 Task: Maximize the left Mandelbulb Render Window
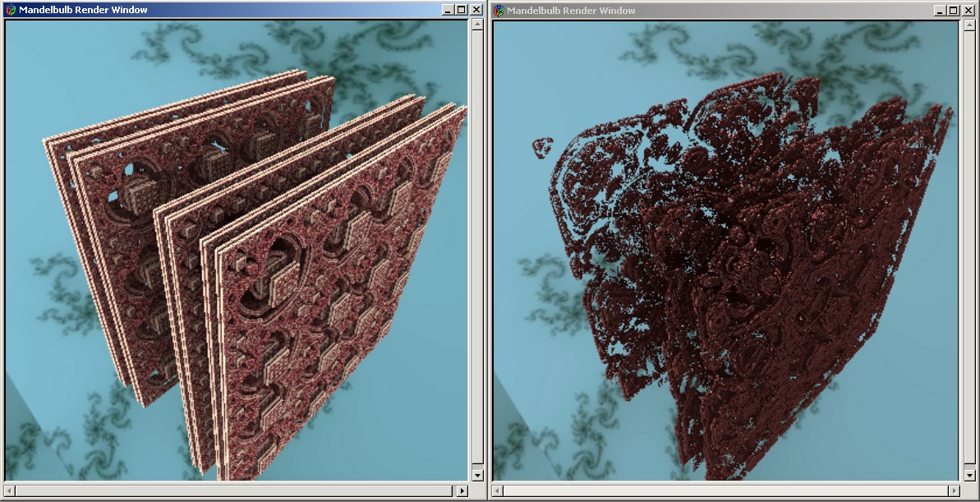(461, 10)
